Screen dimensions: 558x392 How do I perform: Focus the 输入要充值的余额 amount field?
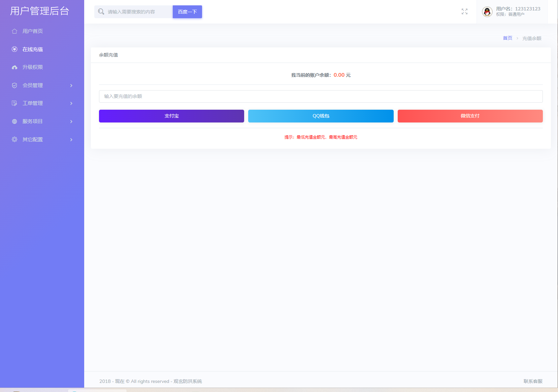point(321,96)
